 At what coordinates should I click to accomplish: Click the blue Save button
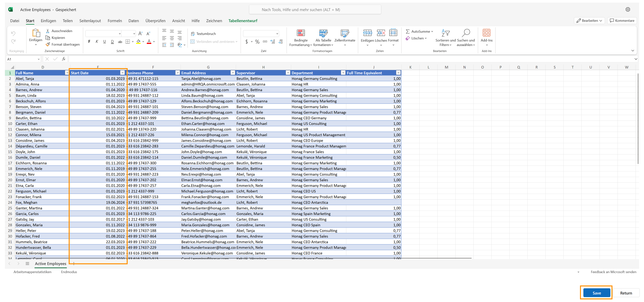tap(597, 293)
